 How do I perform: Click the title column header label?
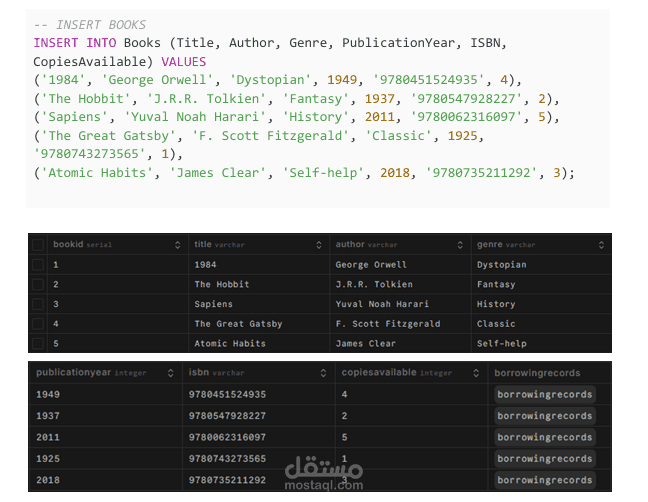click(x=203, y=244)
